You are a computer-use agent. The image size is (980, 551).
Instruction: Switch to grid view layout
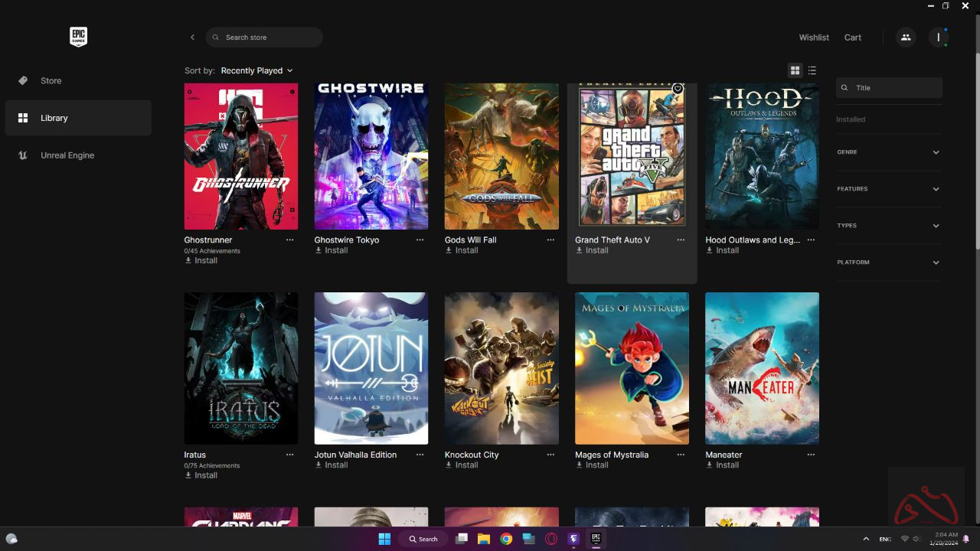click(795, 70)
